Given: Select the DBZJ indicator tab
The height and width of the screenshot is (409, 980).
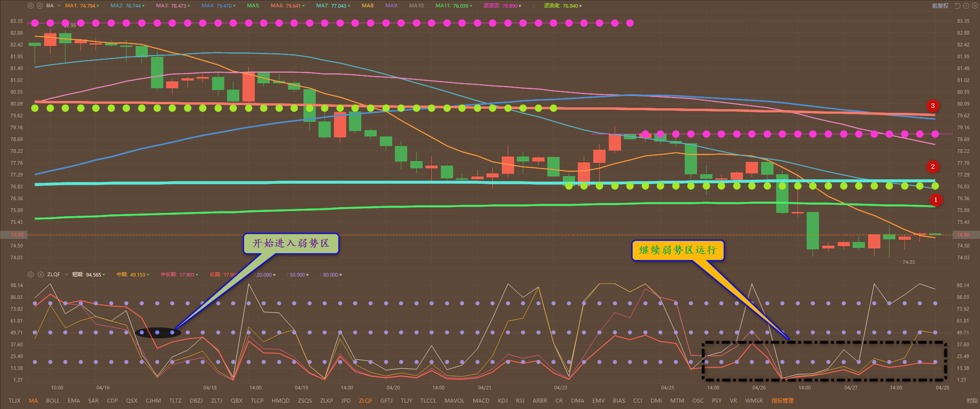Looking at the screenshot, I should point(196,401).
